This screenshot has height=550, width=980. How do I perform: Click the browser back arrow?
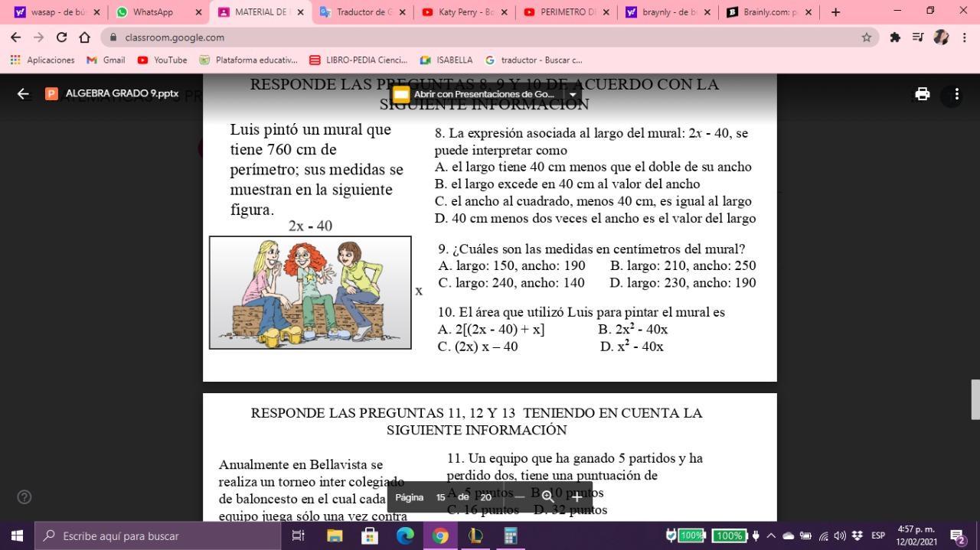point(16,37)
